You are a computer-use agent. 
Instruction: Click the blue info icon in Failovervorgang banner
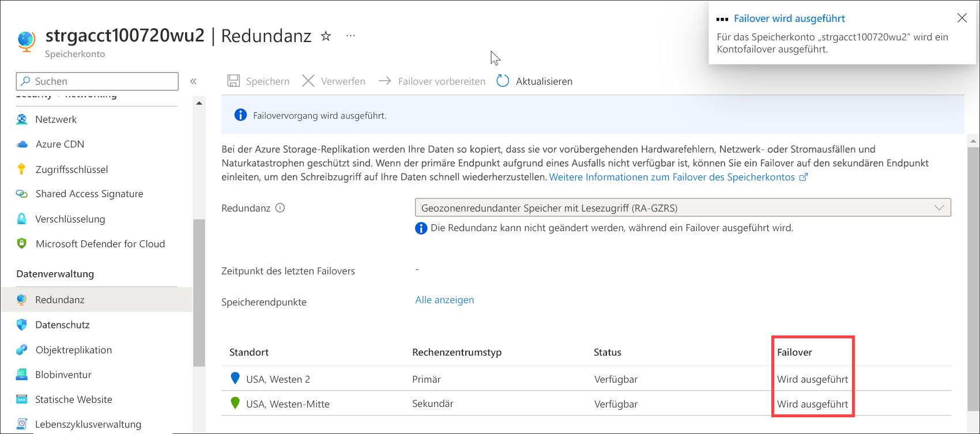[x=240, y=115]
